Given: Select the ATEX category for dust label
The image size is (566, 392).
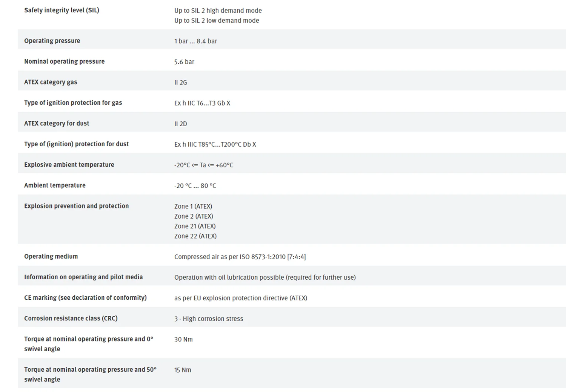Looking at the screenshot, I should pyautogui.click(x=57, y=123).
